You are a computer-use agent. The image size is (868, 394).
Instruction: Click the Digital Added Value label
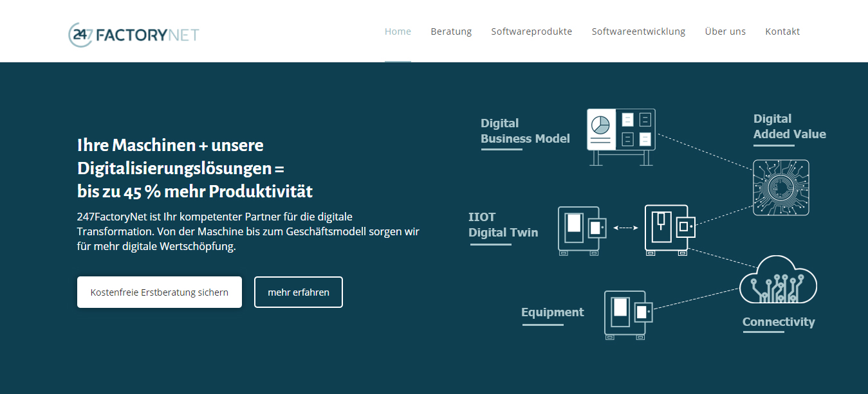click(790, 127)
